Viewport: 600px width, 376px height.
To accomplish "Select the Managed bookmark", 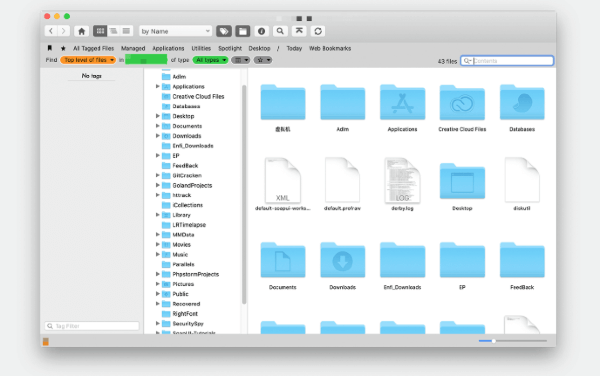I will coord(133,48).
